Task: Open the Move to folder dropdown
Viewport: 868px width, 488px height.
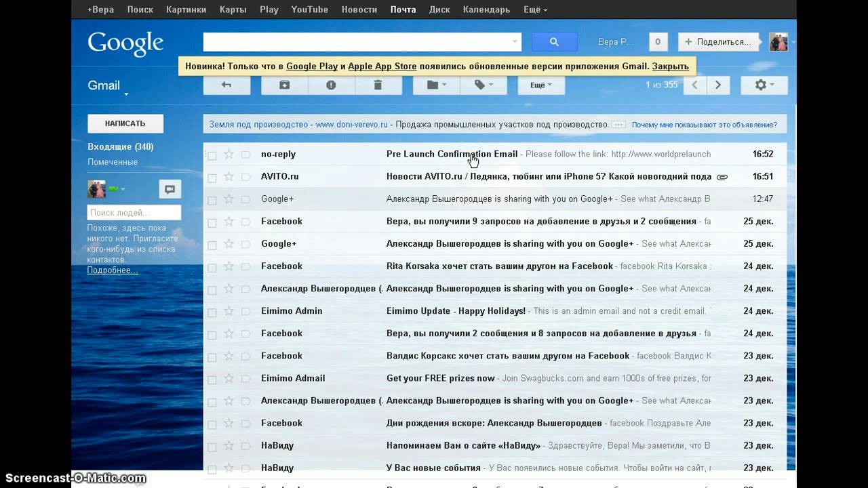Action: tap(436, 85)
